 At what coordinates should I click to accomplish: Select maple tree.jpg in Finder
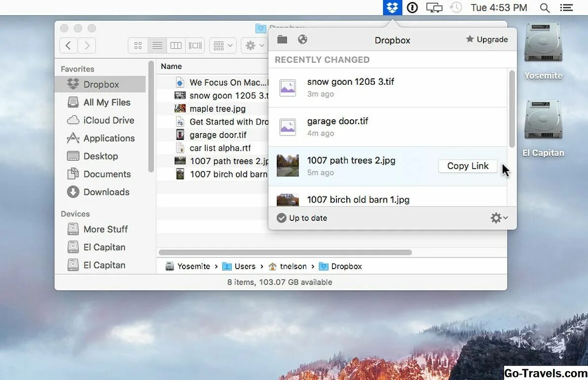(x=213, y=109)
